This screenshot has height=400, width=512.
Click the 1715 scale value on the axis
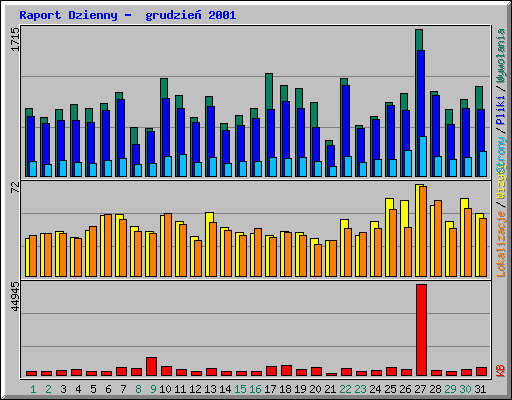coord(15,39)
